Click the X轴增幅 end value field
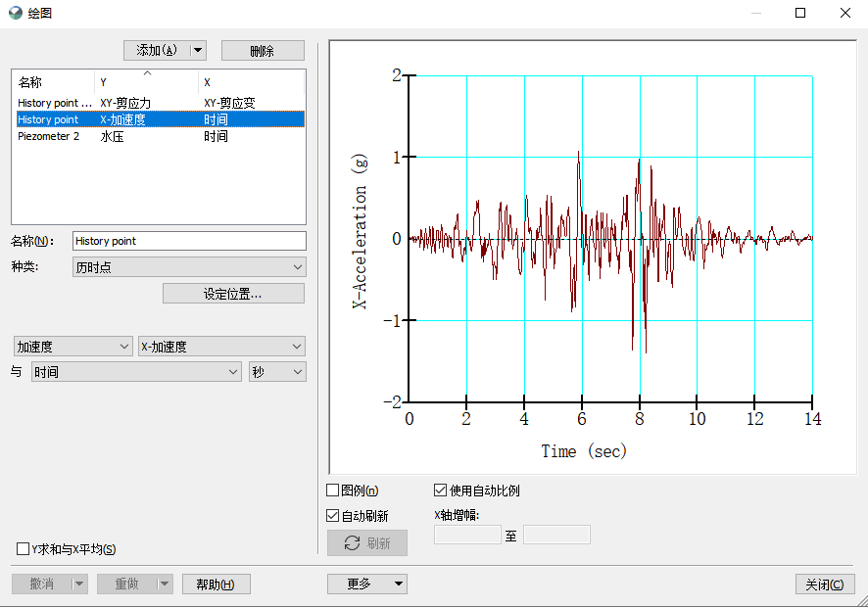 tap(556, 535)
